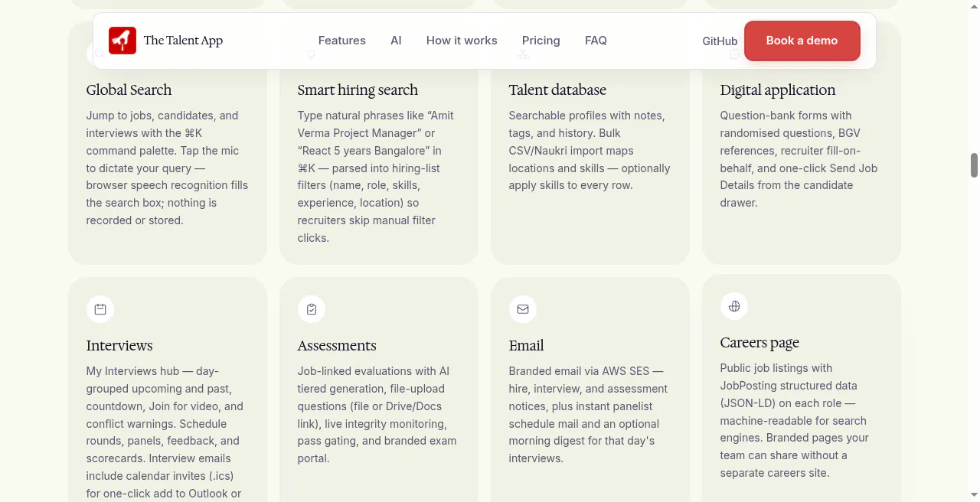This screenshot has height=502, width=980.
Task: Click The Talent App rocket logo
Action: tap(122, 41)
